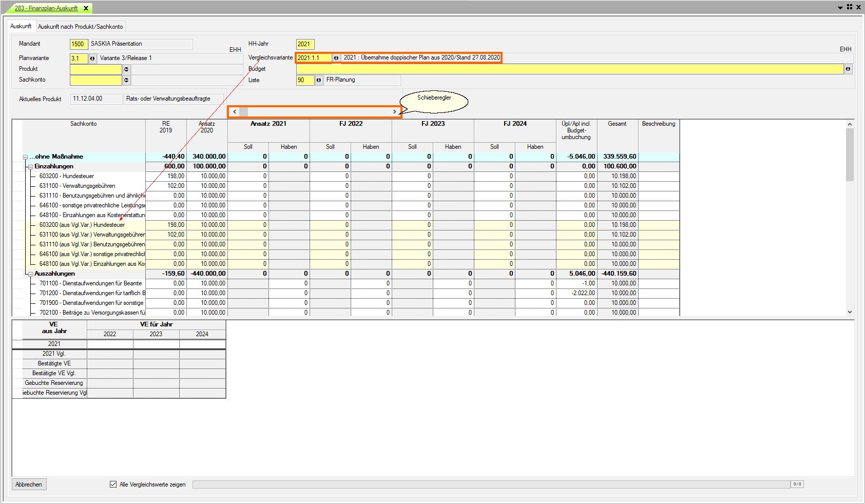This screenshot has height=504, width=865.
Task: Open the Planvariante lookup icon
Action: click(92, 59)
